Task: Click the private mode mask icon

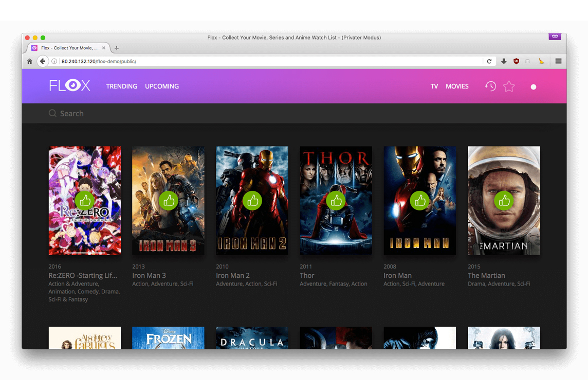Action: click(x=555, y=37)
